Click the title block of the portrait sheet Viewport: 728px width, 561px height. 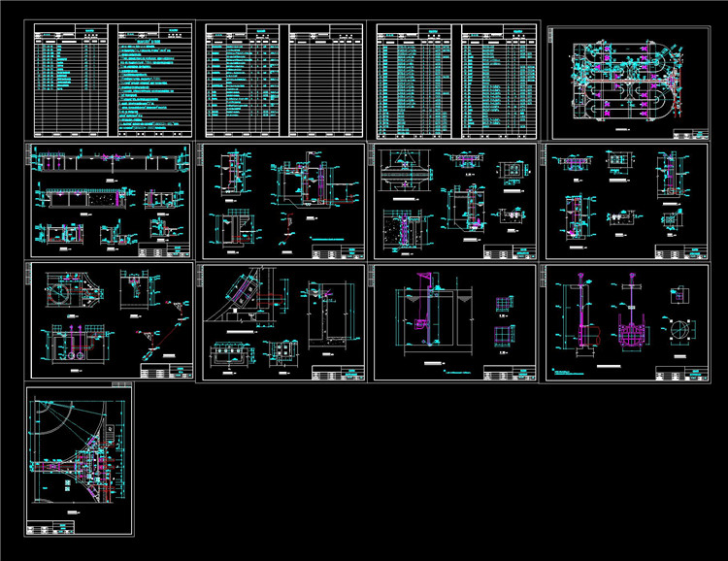pyautogui.click(x=50, y=528)
